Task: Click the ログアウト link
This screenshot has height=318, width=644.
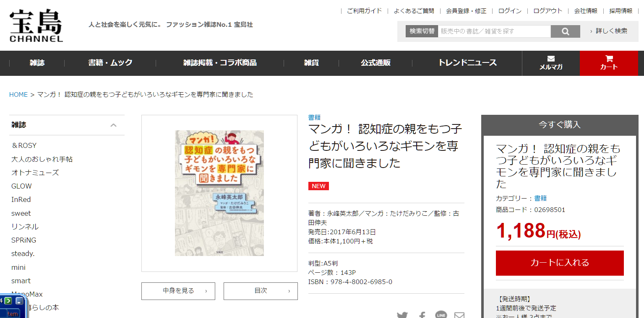Action: [x=548, y=11]
